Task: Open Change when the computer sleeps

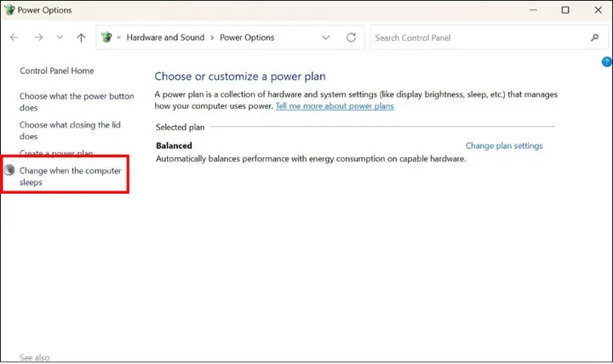Action: pyautogui.click(x=71, y=176)
